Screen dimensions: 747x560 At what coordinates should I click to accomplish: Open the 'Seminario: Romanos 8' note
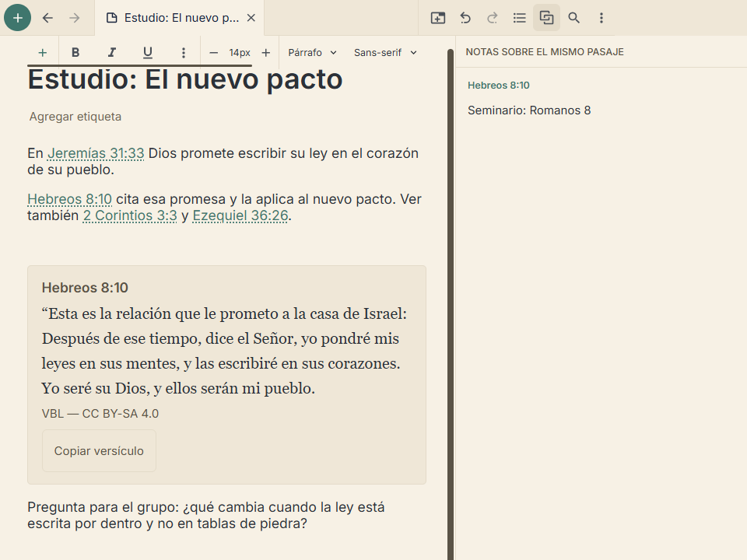coord(529,110)
